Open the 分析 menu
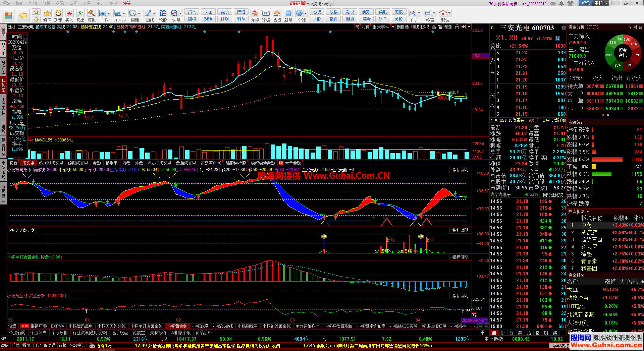Image resolution: width=644 pixels, height=351 pixels. tap(47, 3)
